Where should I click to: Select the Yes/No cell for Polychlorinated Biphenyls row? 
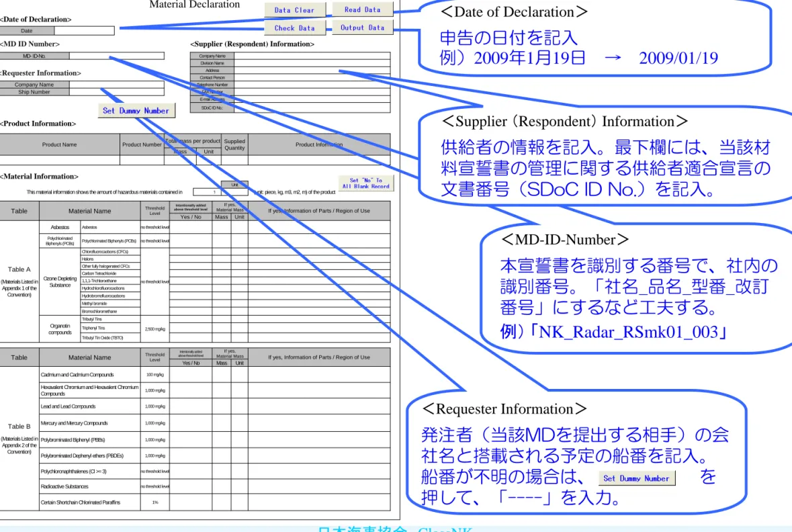[x=190, y=240]
